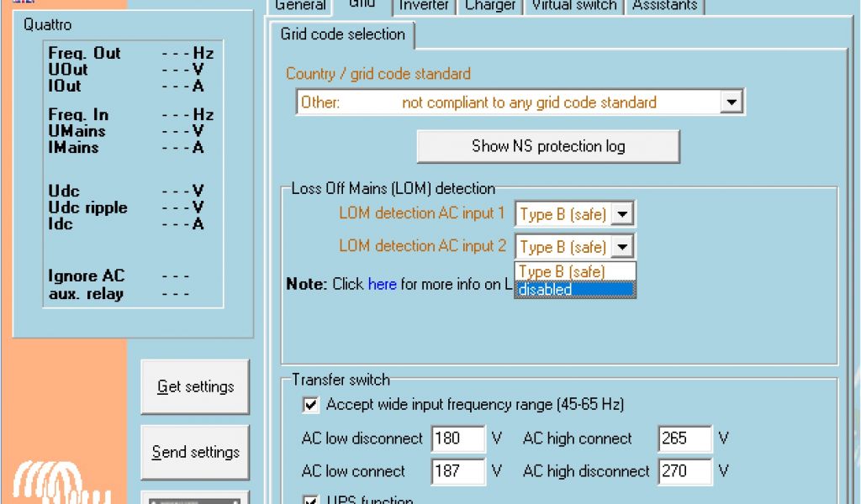Expand LOM detection AC input 1 dropdown

[622, 214]
